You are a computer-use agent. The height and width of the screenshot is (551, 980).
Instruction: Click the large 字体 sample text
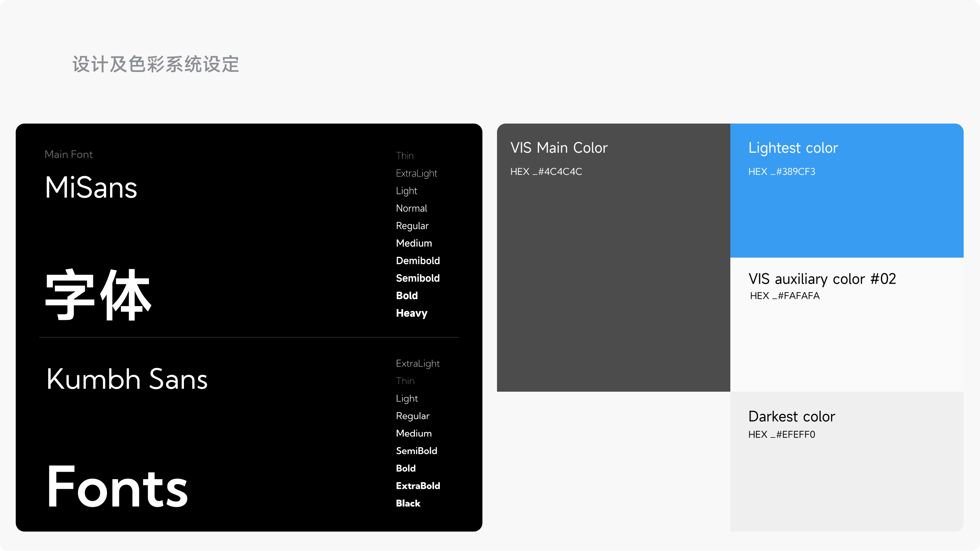98,295
